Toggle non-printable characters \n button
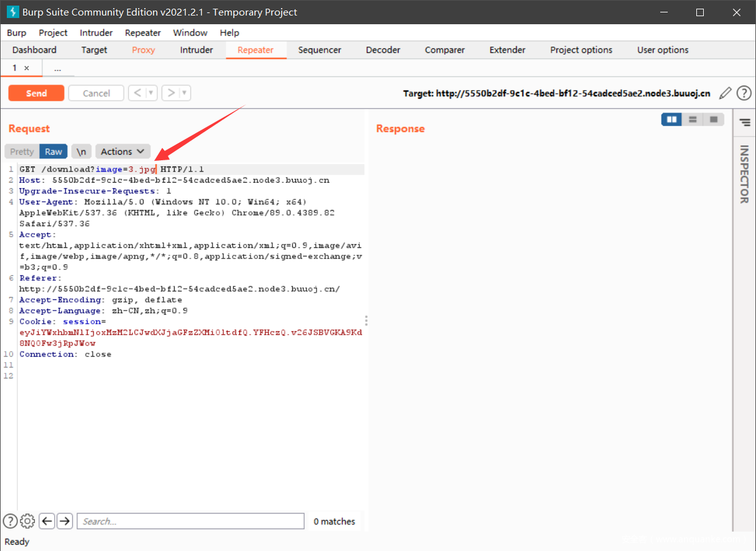Viewport: 756px width, 551px height. (81, 152)
